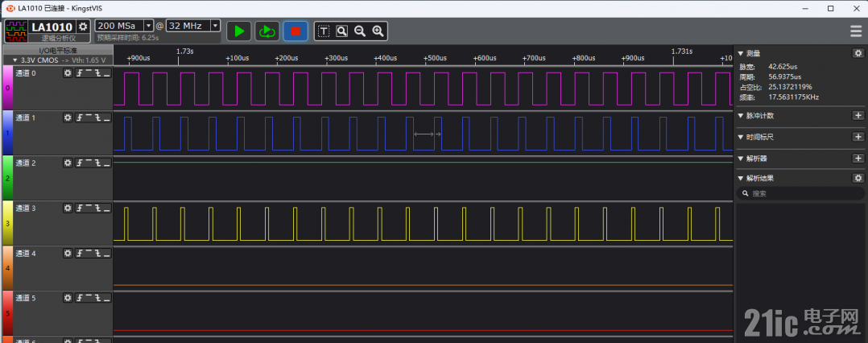Set rising edge trigger on 通道 1
Screen dimensions: 868x343
click(x=80, y=118)
